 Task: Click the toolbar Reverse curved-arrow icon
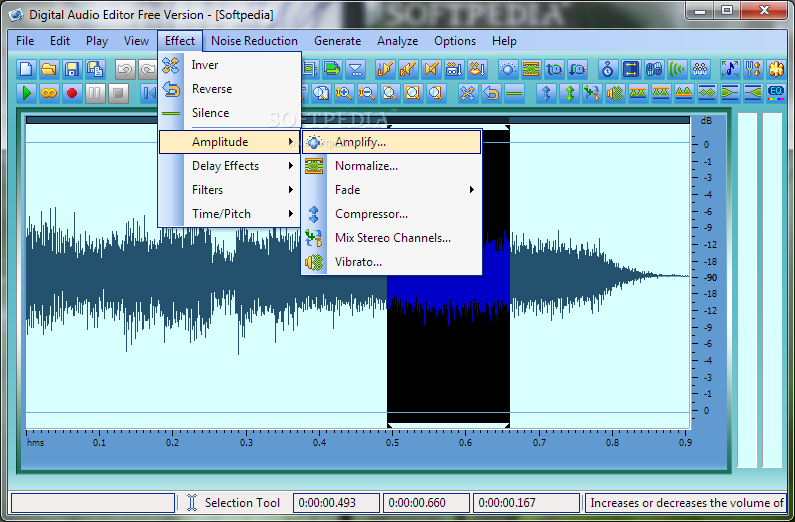point(491,93)
